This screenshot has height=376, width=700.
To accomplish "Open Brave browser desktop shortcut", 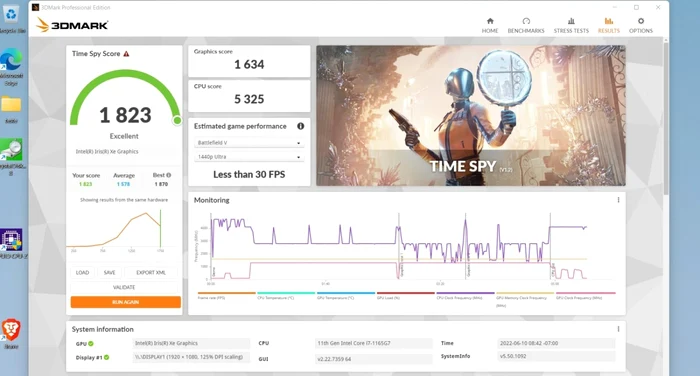I will [11, 330].
